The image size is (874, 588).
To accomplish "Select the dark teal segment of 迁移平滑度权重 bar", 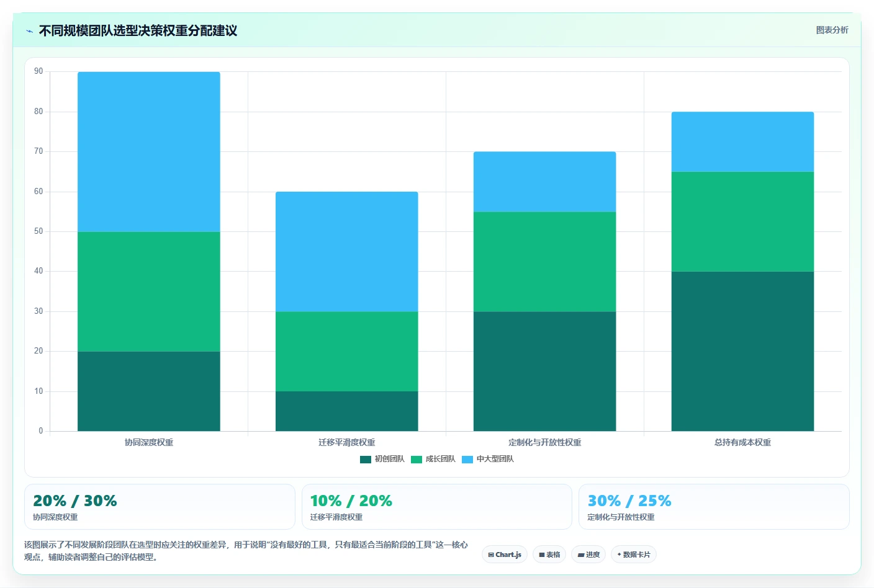I will (x=347, y=411).
